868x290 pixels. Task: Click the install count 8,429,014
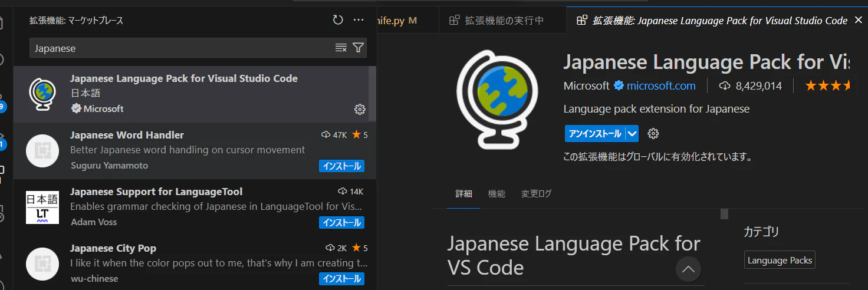coord(751,86)
